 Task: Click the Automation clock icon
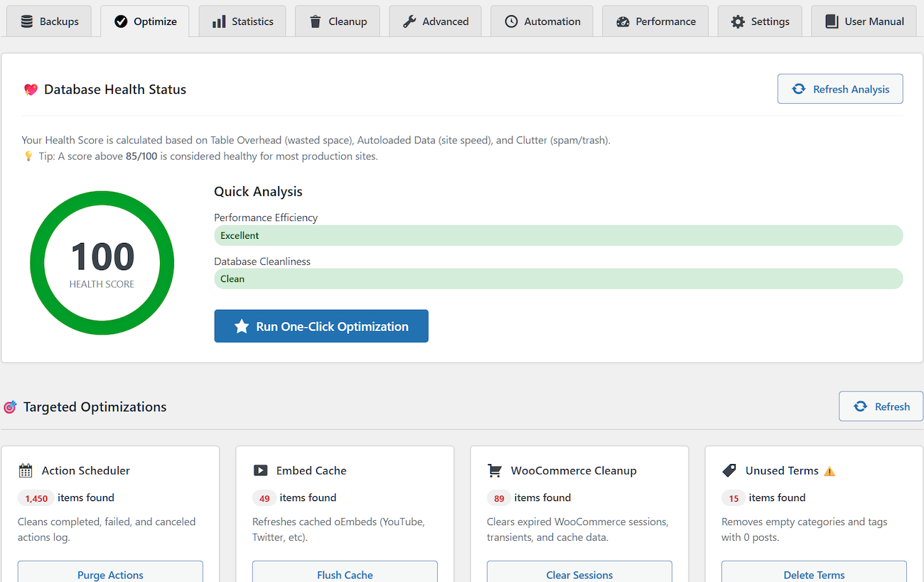tap(511, 21)
